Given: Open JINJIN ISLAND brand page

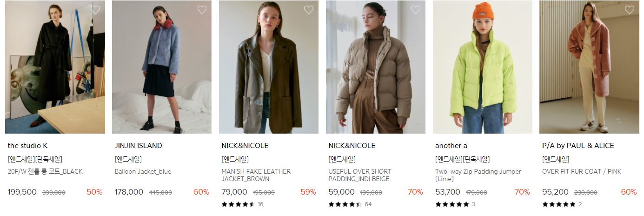Looking at the screenshot, I should [139, 146].
